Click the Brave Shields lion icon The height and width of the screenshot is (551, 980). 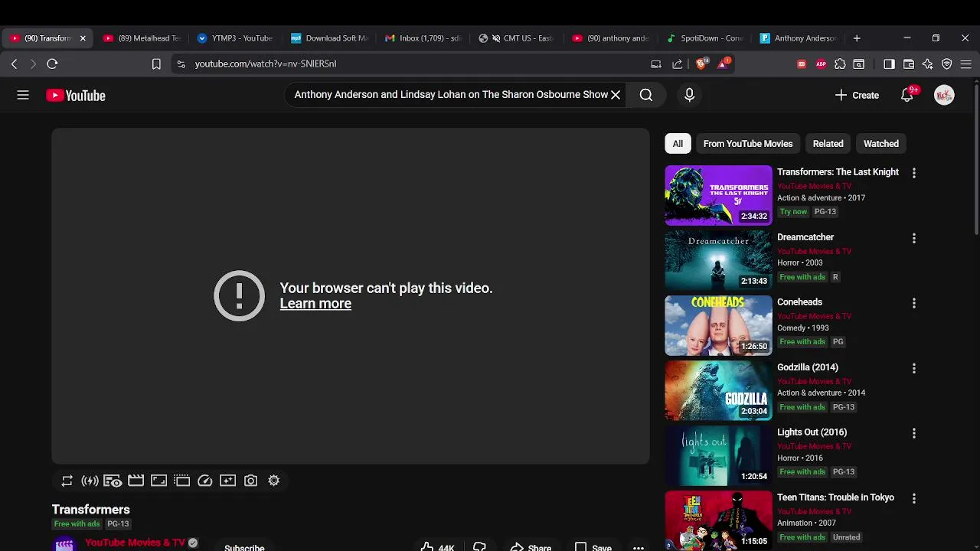[x=701, y=64]
